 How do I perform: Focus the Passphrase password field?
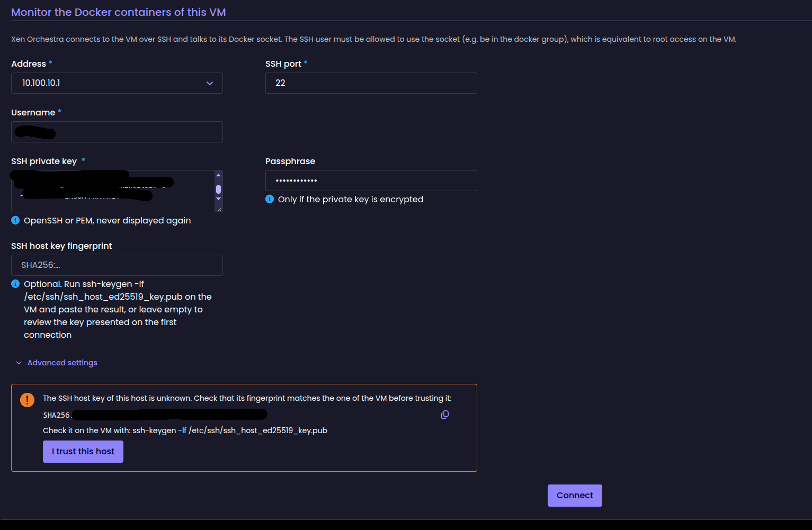pyautogui.click(x=371, y=181)
